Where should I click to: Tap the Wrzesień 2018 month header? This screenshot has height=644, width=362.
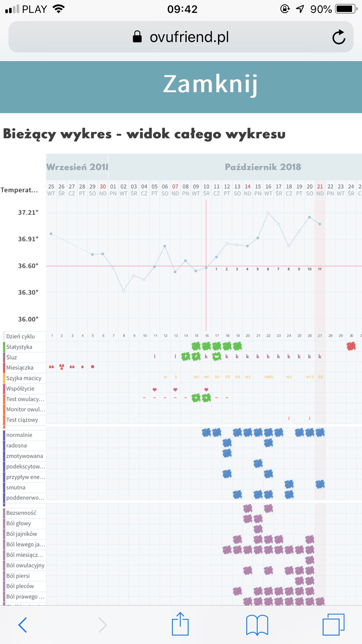click(77, 167)
